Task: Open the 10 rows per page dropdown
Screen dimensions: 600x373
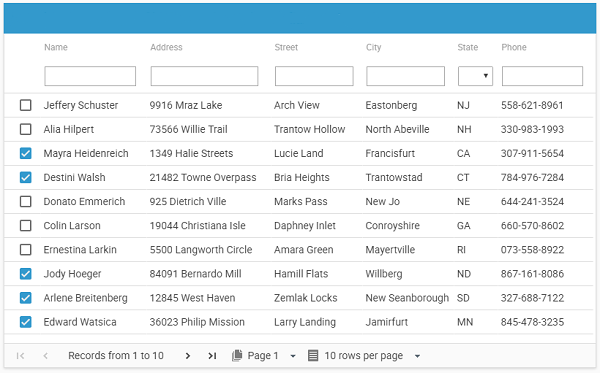Action: pos(417,356)
